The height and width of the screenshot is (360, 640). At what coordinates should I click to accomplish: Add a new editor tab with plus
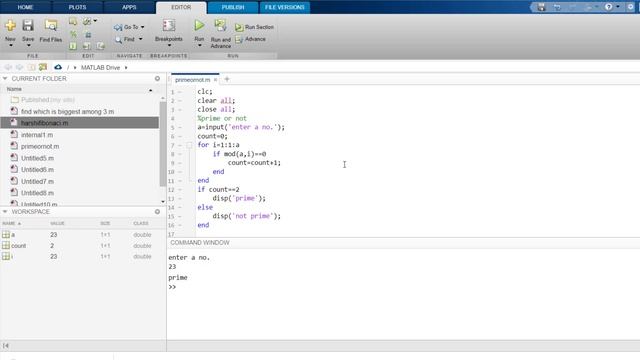(x=227, y=79)
